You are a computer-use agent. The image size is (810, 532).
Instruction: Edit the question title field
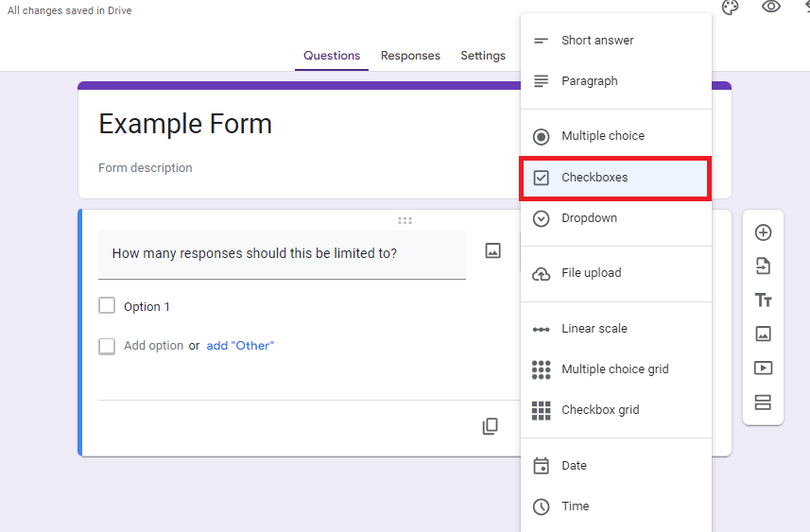coord(282,254)
